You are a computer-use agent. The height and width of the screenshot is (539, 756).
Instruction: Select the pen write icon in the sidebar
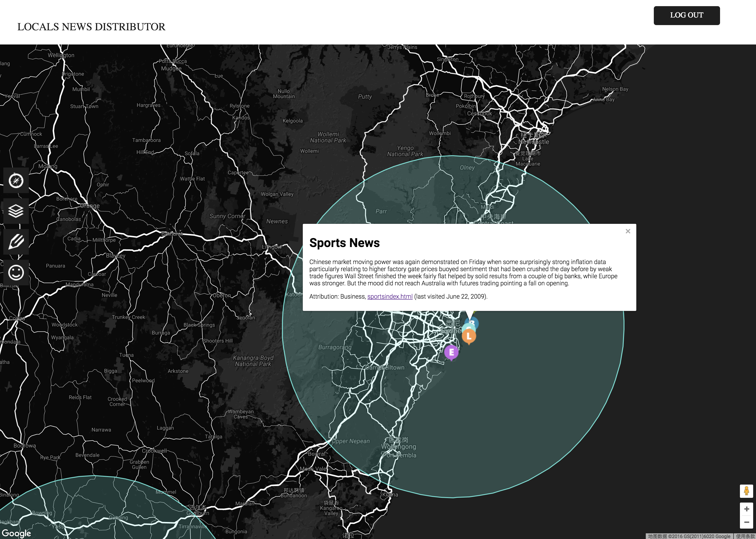[x=16, y=242]
